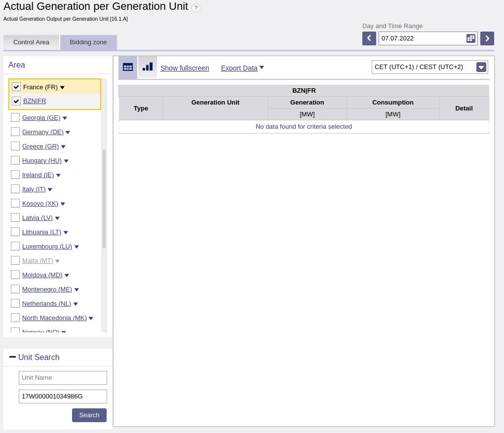Switch to table view icon
504x433 pixels.
[x=128, y=67]
